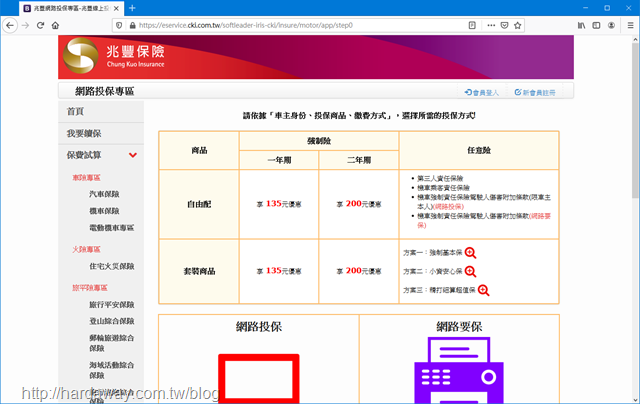
Task: Open Firefox library icon
Action: click(581, 25)
